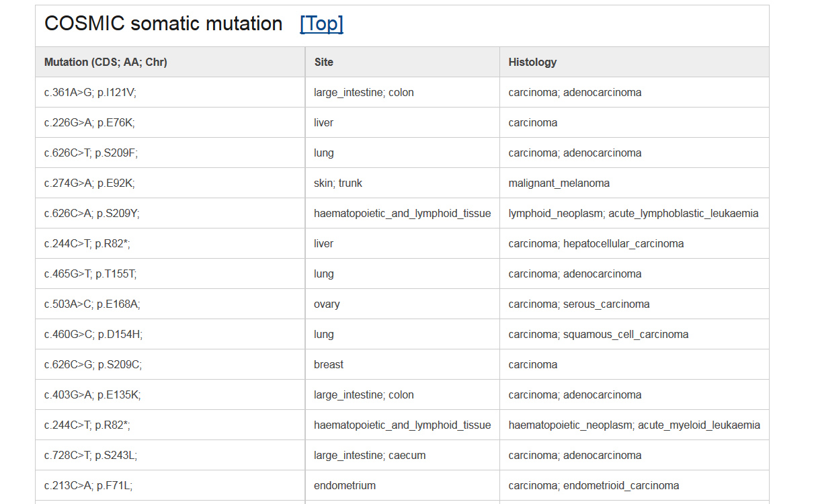Viewport: 816px width, 504px height.
Task: Select the squamous_cell_carcinoma histology cell
Action: click(x=598, y=334)
